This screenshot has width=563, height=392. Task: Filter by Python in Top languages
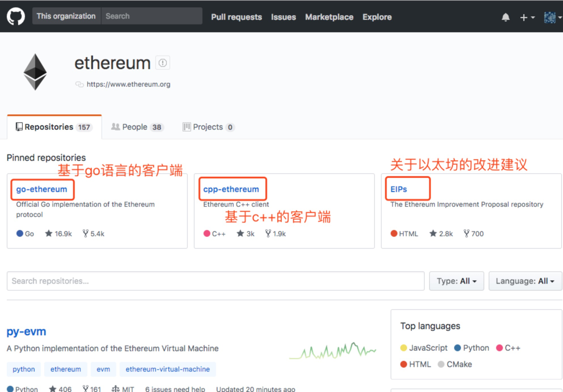pos(472,348)
